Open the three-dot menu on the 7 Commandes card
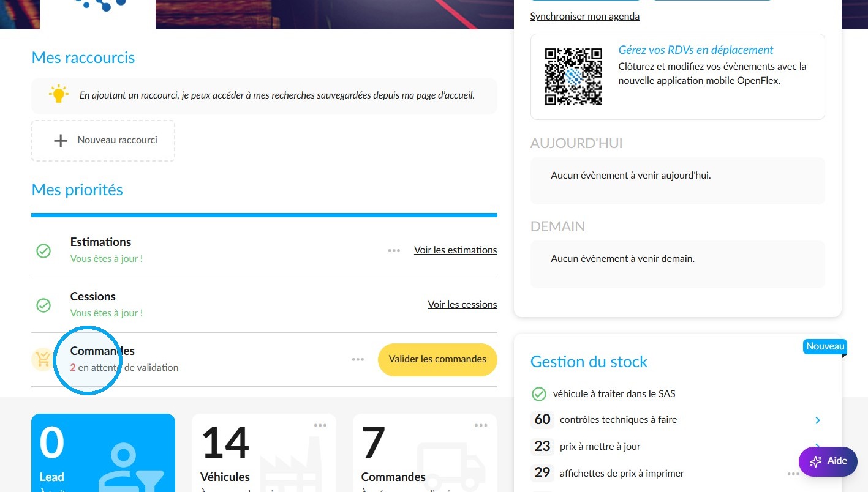Screen dimensions: 868x492 click(481, 425)
